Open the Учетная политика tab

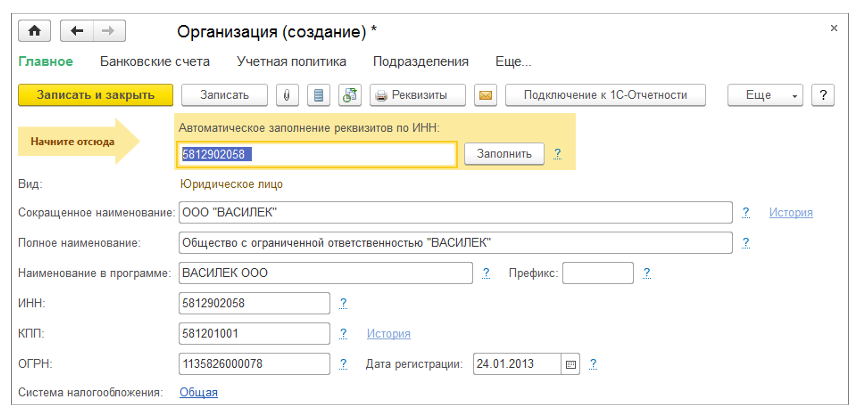291,61
